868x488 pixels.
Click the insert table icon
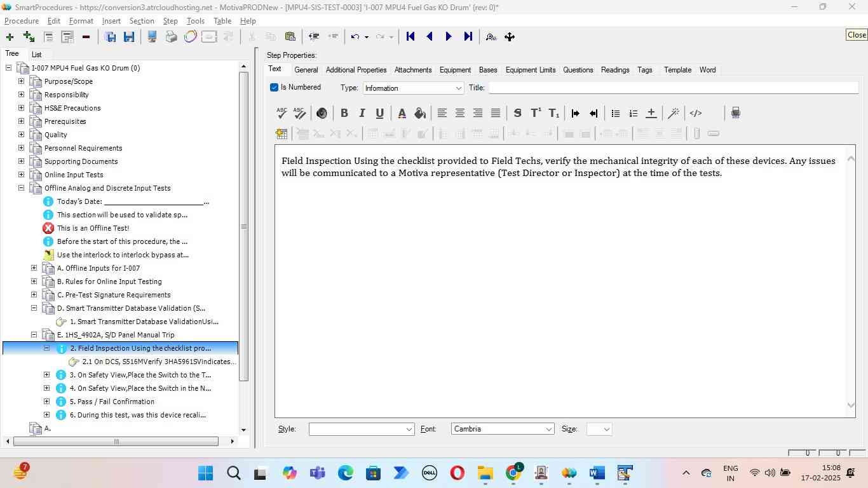281,133
